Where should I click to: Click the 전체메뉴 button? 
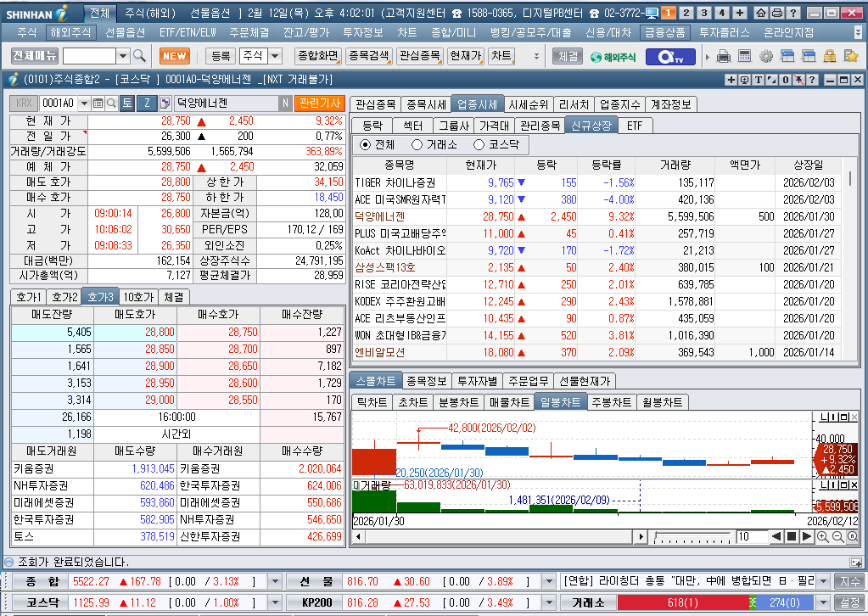click(34, 56)
